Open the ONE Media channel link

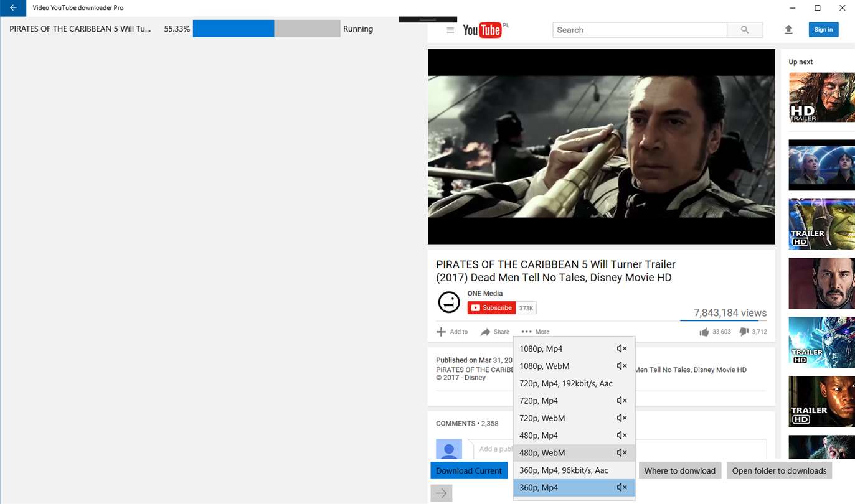[485, 293]
